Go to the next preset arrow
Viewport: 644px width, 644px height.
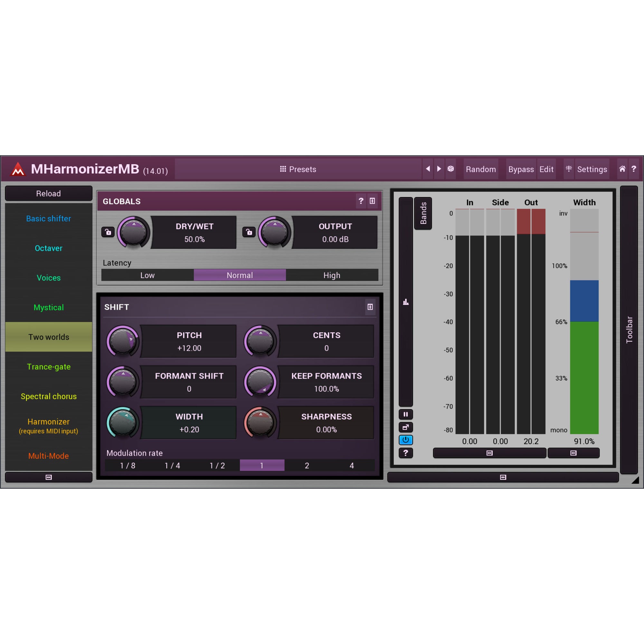click(439, 169)
